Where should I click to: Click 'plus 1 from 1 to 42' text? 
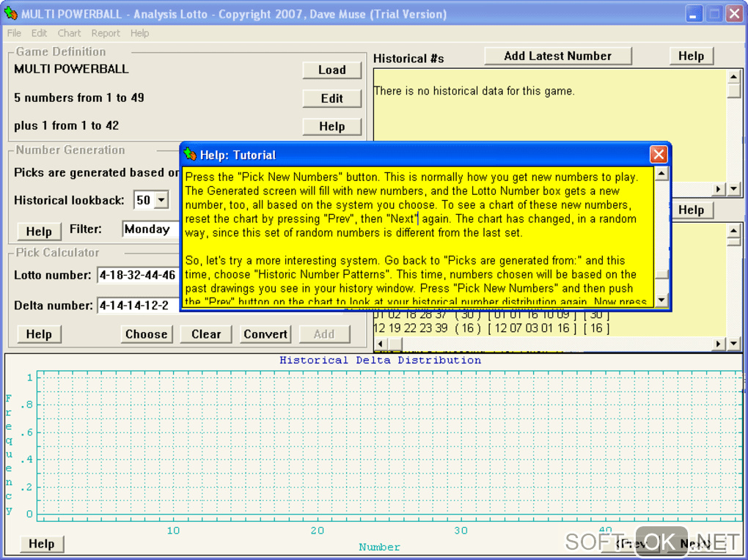click(66, 126)
